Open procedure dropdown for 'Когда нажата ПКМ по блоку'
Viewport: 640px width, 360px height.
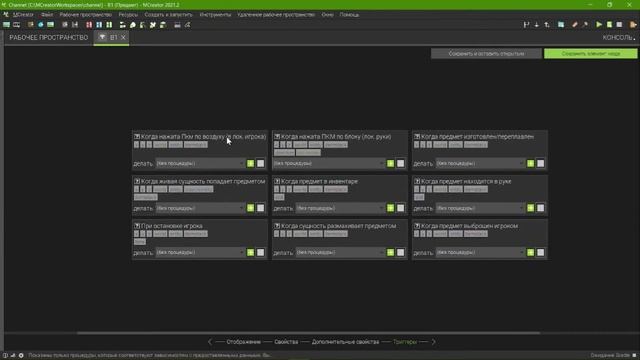click(329, 164)
